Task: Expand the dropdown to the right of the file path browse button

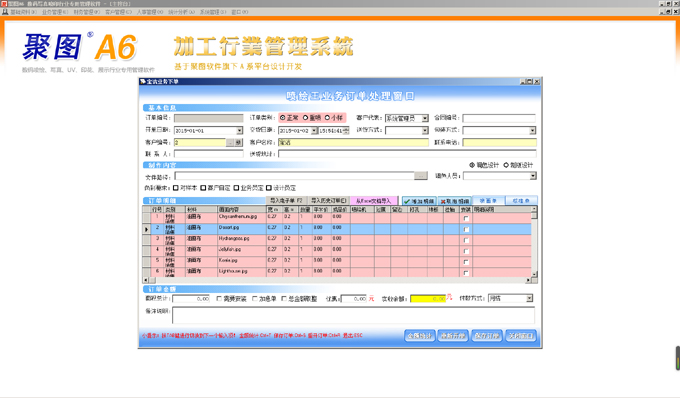Action: pos(533,176)
